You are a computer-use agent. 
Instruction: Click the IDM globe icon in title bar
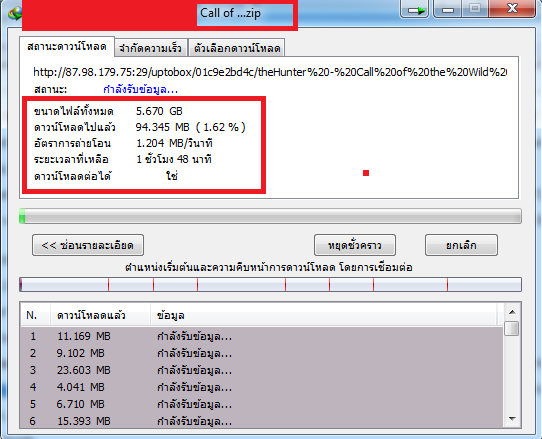(x=15, y=13)
